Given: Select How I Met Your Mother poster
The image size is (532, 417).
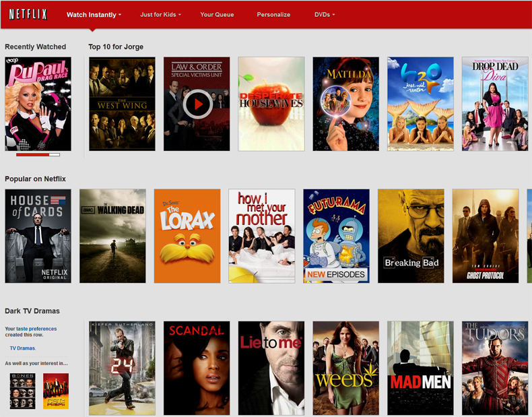Looking at the screenshot, I should coord(262,236).
